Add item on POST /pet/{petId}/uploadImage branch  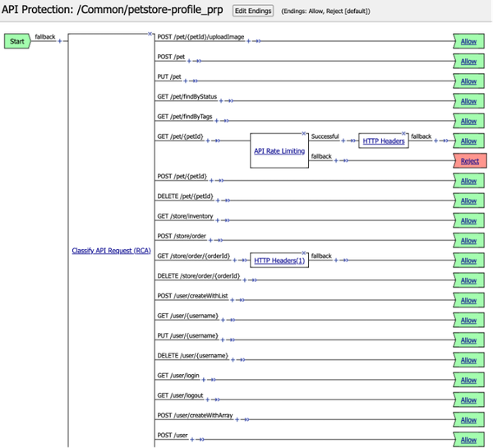coord(248,41)
